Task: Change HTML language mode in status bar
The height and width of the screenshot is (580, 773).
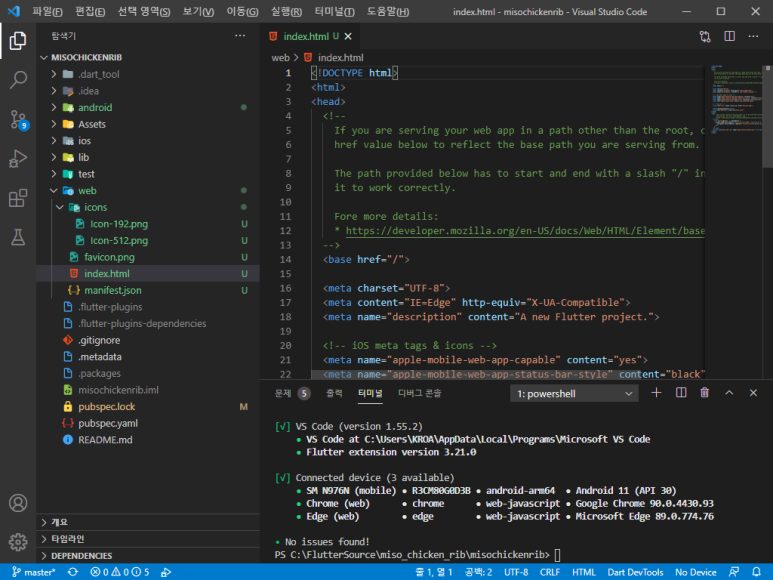Action: point(584,572)
